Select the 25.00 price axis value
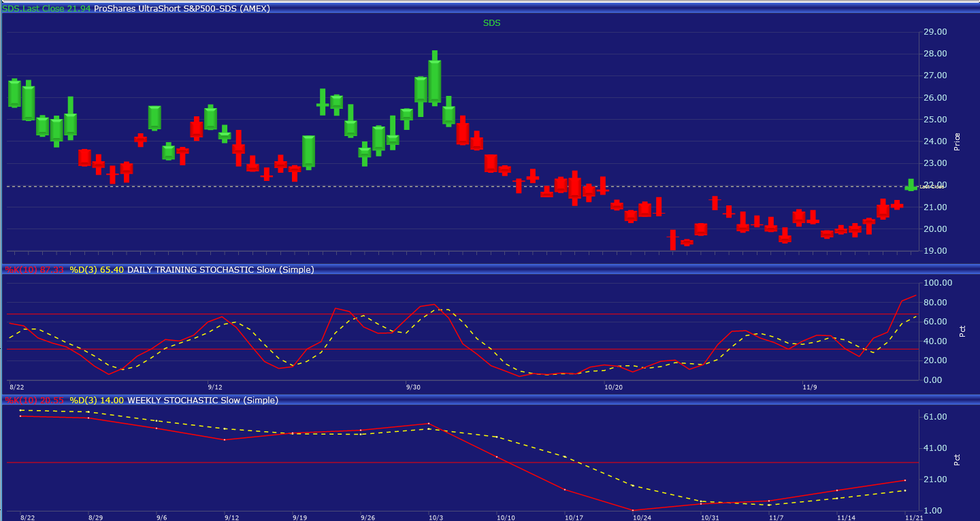 (935, 120)
